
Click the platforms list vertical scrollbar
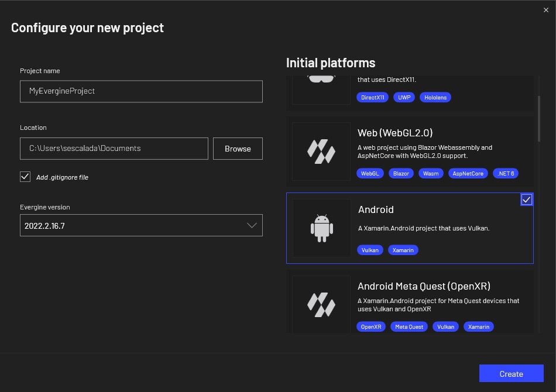538,117
